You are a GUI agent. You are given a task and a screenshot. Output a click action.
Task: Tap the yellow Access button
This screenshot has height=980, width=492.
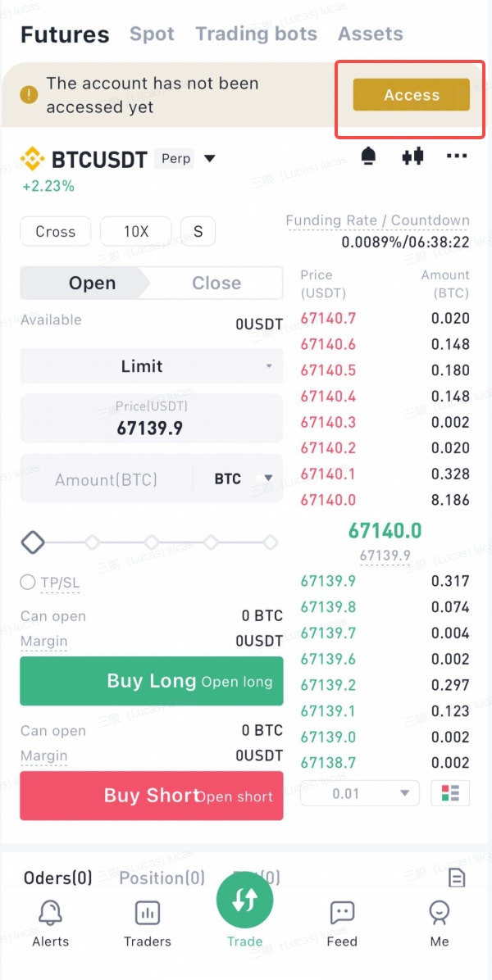[x=412, y=95]
